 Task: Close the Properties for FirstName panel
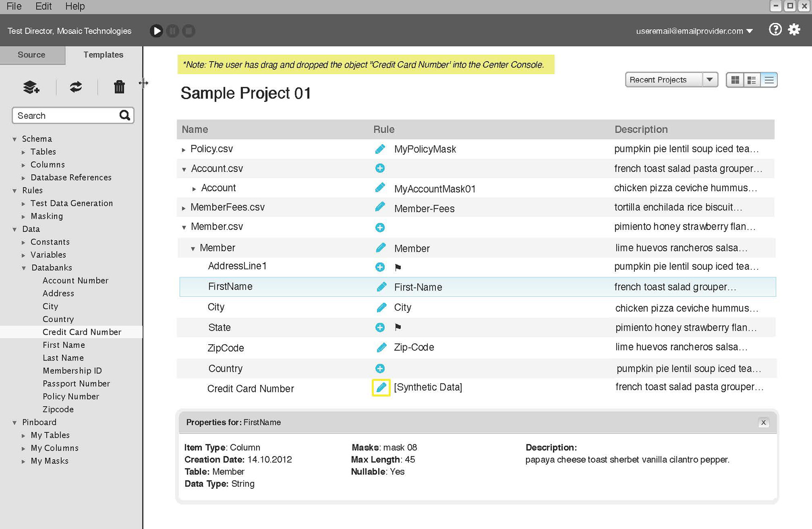coord(763,422)
